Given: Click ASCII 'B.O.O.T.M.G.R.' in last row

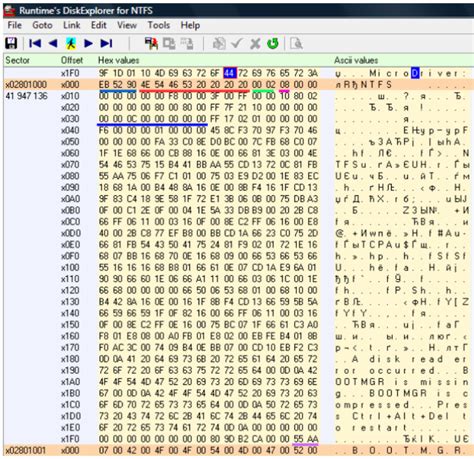Looking at the screenshot, I should tap(411, 451).
